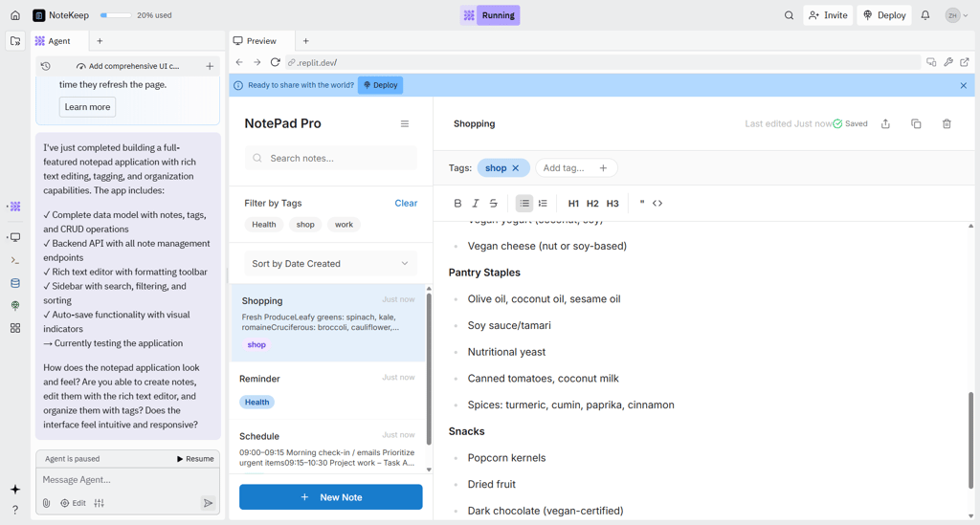Image resolution: width=980 pixels, height=525 pixels.
Task: Open agent chat history clock icon
Action: [x=46, y=66]
